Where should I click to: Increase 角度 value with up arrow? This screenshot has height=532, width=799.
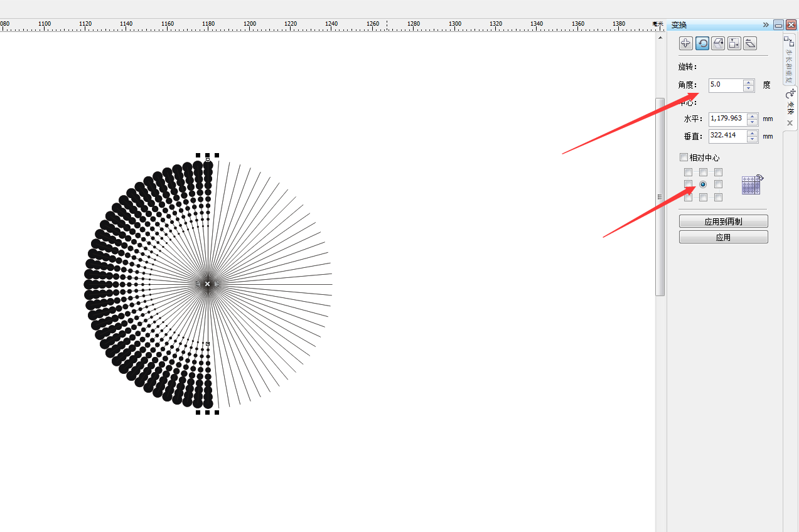(x=748, y=82)
